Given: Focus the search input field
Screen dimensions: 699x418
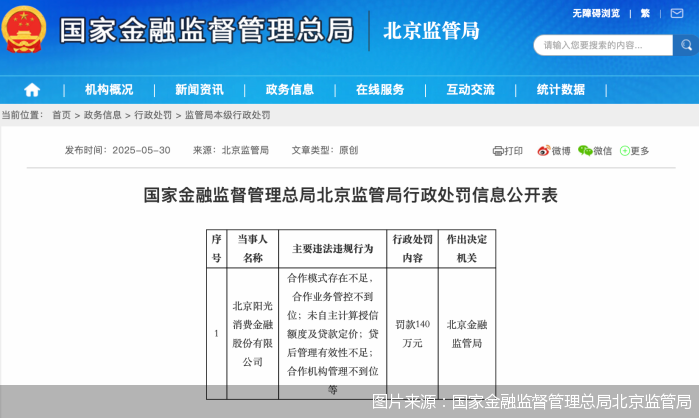Looking at the screenshot, I should [x=603, y=45].
